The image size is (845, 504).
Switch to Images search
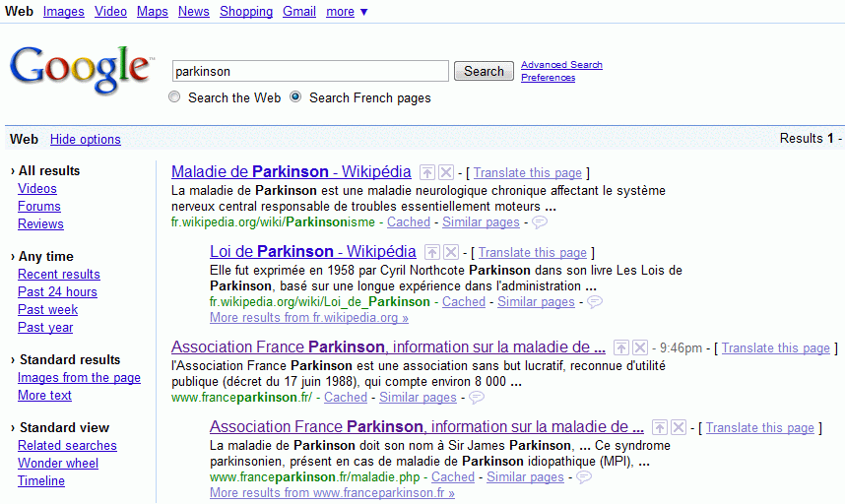[x=64, y=11]
